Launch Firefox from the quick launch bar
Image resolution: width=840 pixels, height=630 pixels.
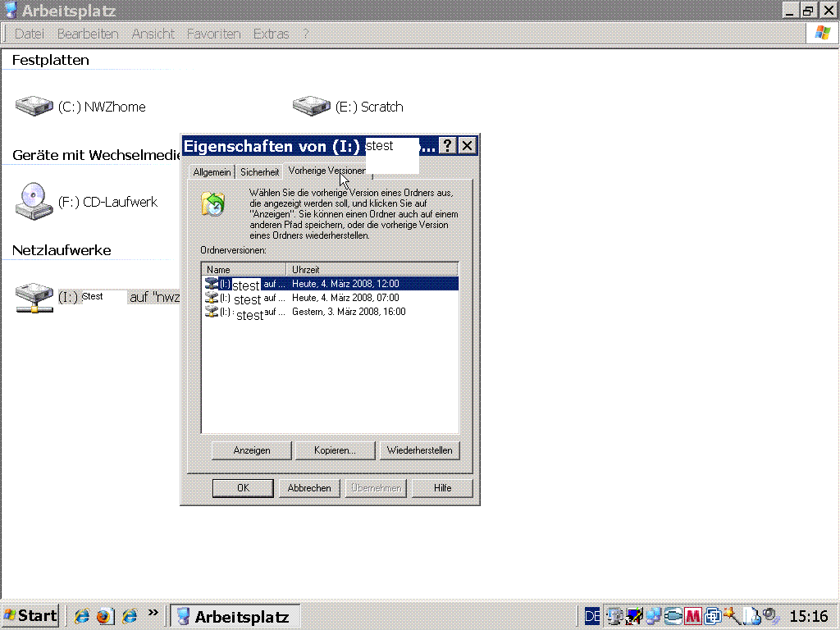pyautogui.click(x=104, y=616)
